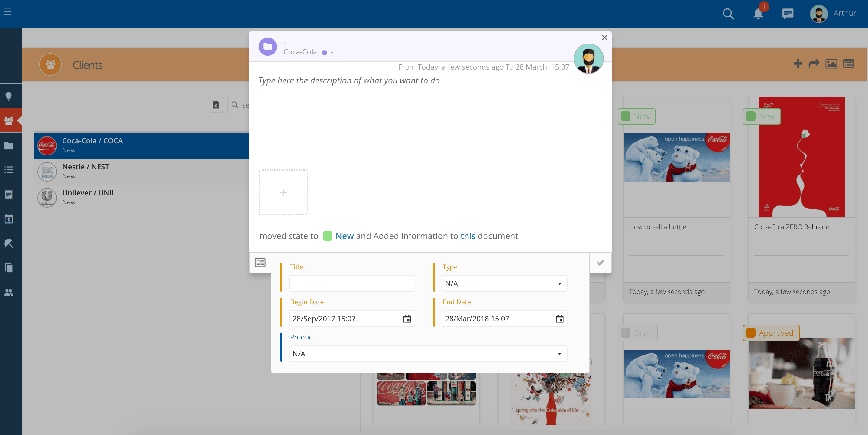Click the "this" document link
868x435 pixels.
(x=468, y=236)
